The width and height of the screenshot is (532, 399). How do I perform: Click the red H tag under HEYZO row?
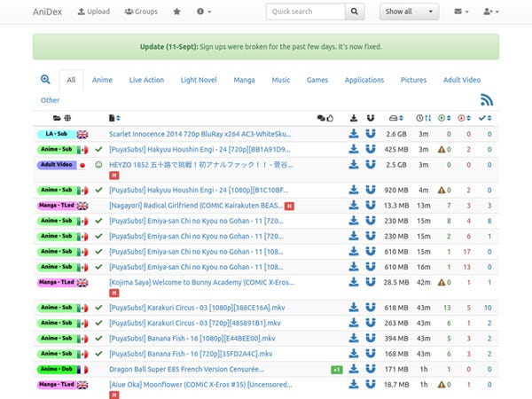[x=114, y=176]
